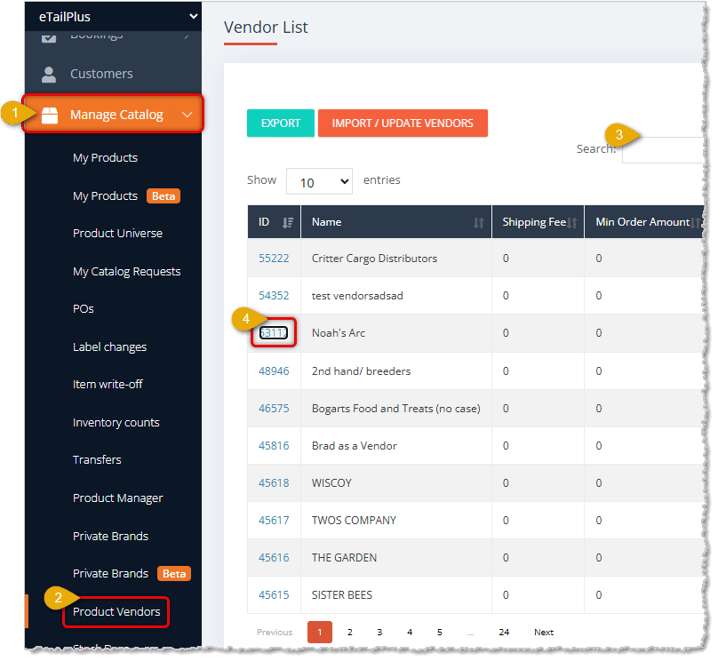Open Private Brands Beta item
This screenshot has height=661, width=718.
(131, 574)
